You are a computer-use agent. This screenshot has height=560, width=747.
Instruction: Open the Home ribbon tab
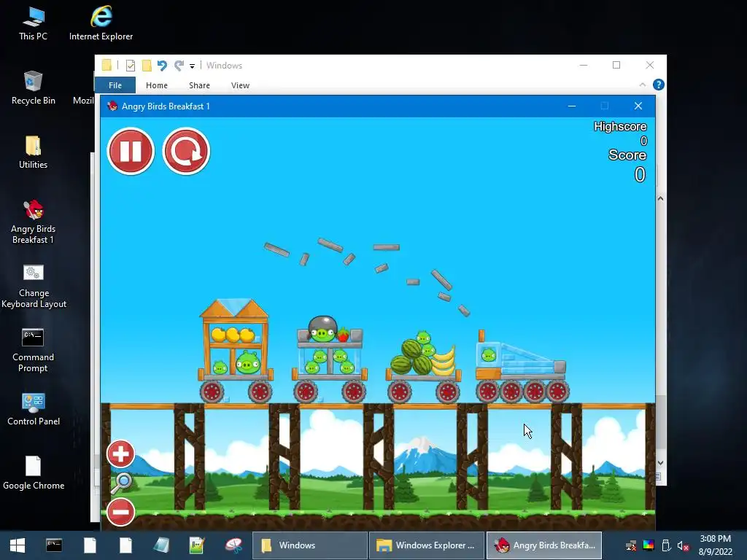[157, 85]
